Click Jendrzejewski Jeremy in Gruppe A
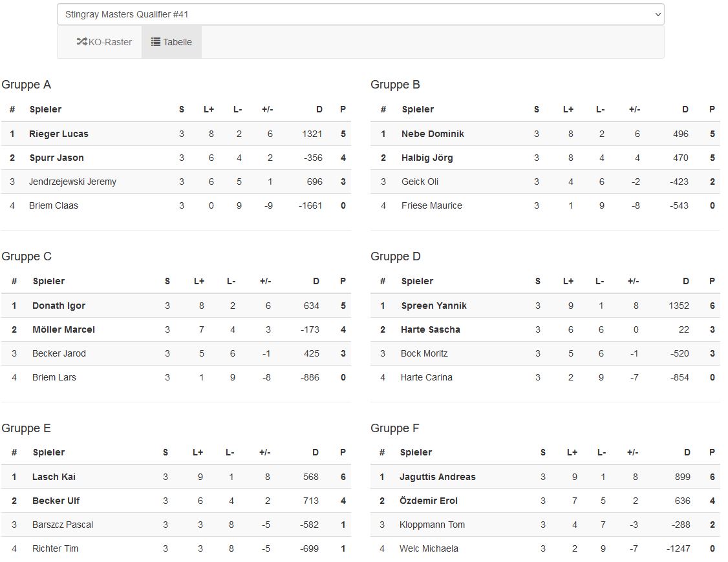Viewport: 728px width, 562px height. [x=72, y=182]
